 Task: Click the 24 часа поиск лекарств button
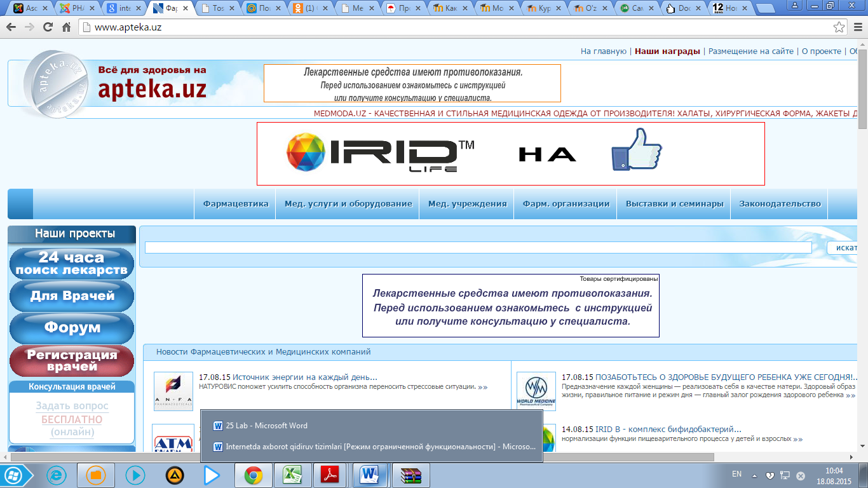pyautogui.click(x=72, y=264)
